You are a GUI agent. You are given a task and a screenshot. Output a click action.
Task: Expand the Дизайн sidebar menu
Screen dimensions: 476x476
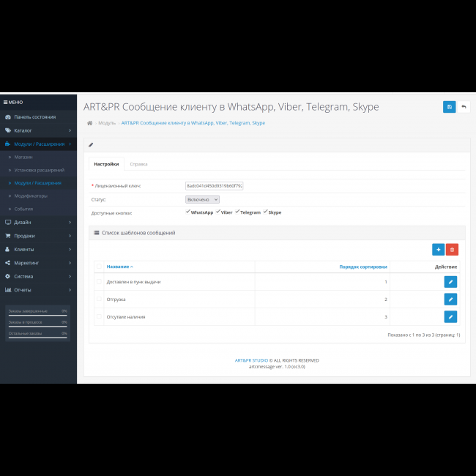[x=38, y=222]
